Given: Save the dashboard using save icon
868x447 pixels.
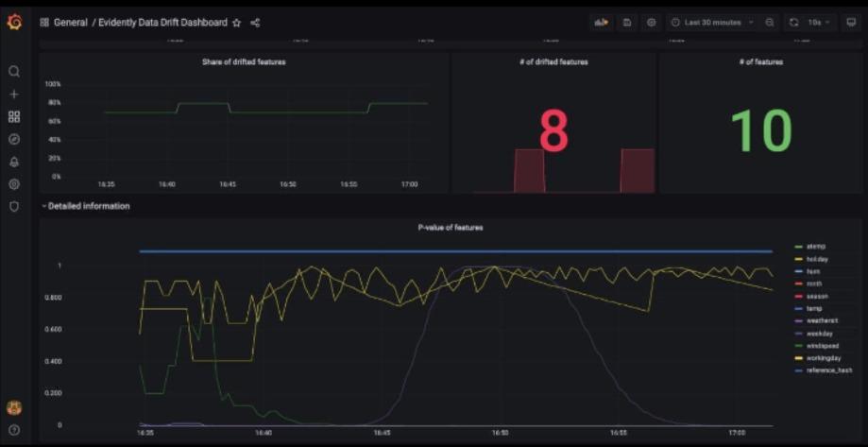Looking at the screenshot, I should 627,22.
